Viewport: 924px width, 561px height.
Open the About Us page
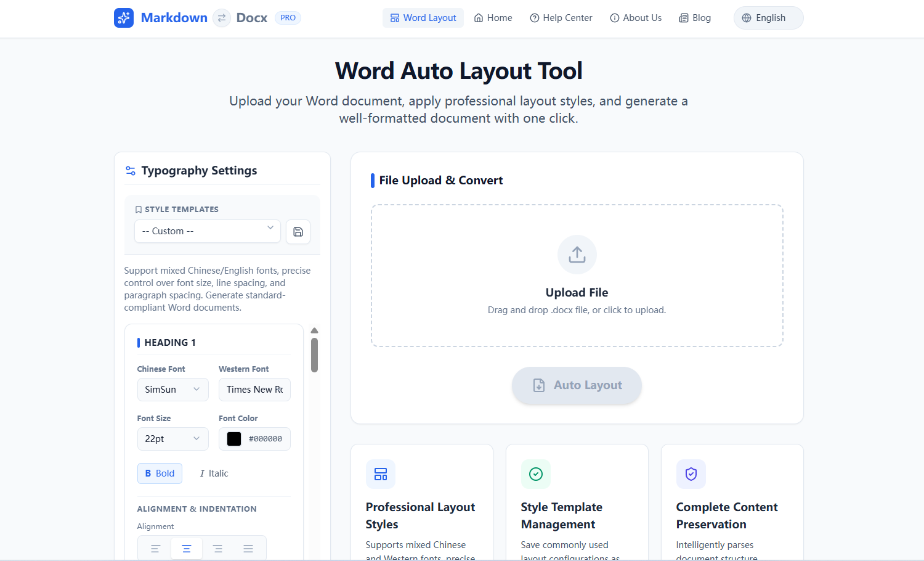[636, 18]
